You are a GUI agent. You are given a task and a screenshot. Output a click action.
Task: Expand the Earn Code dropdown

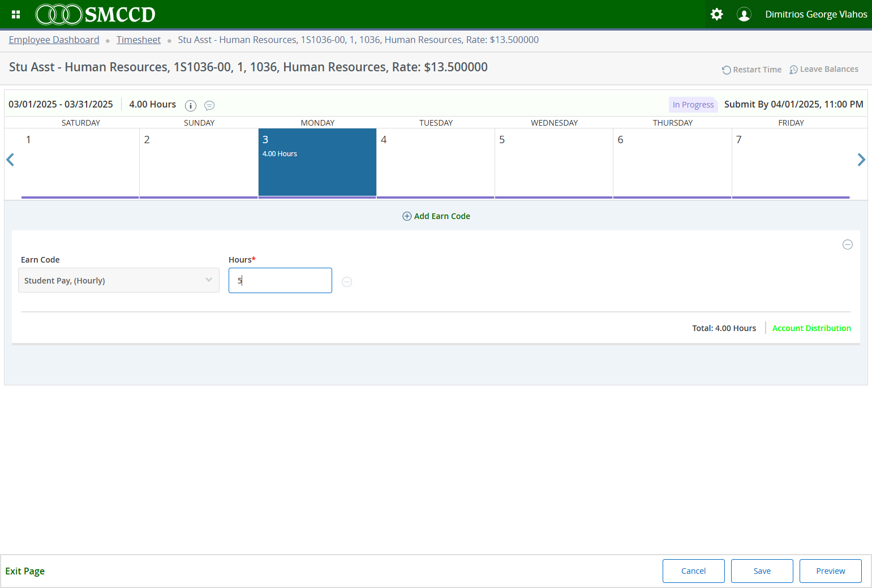coord(119,280)
